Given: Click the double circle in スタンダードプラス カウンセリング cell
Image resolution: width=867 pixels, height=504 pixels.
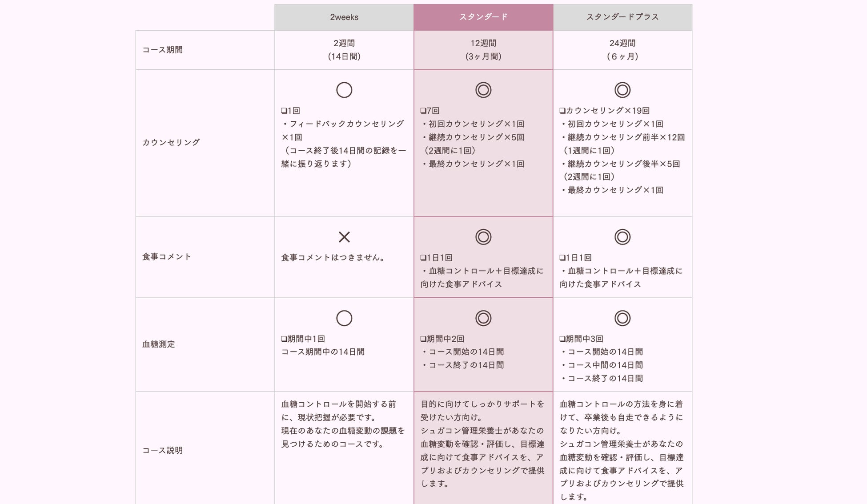Looking at the screenshot, I should tap(622, 90).
